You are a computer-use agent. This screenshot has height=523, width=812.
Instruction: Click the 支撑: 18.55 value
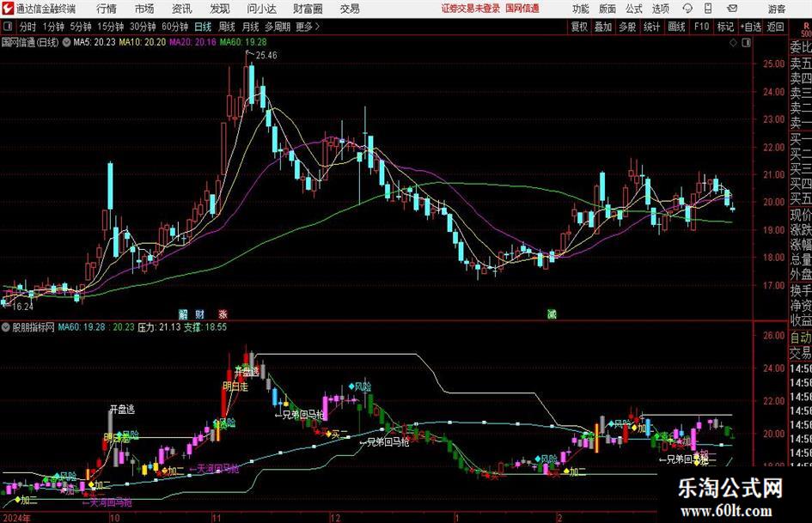pyautogui.click(x=205, y=327)
